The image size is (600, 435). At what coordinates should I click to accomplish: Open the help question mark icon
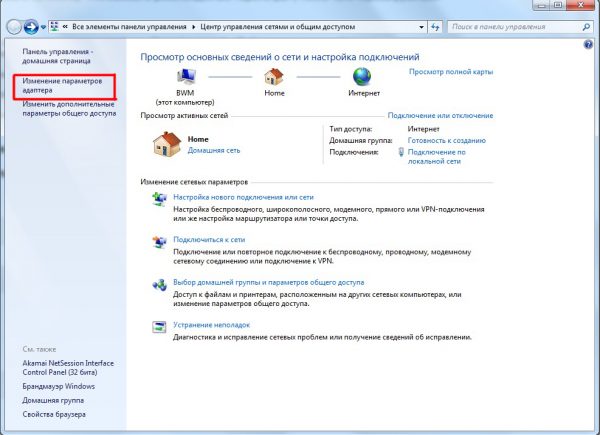(x=588, y=45)
